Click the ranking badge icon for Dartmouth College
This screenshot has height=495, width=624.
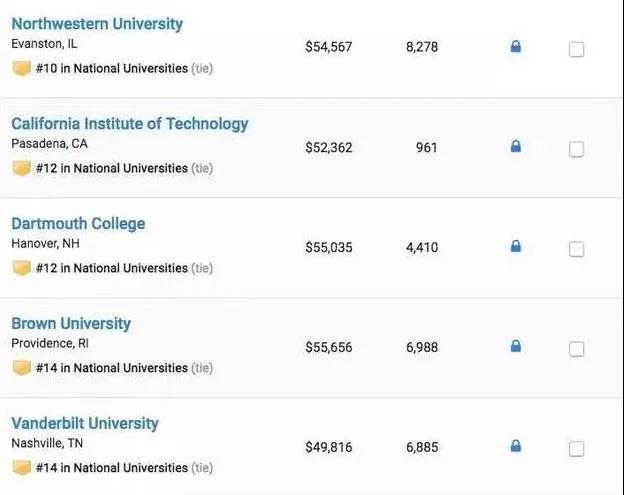click(x=21, y=268)
